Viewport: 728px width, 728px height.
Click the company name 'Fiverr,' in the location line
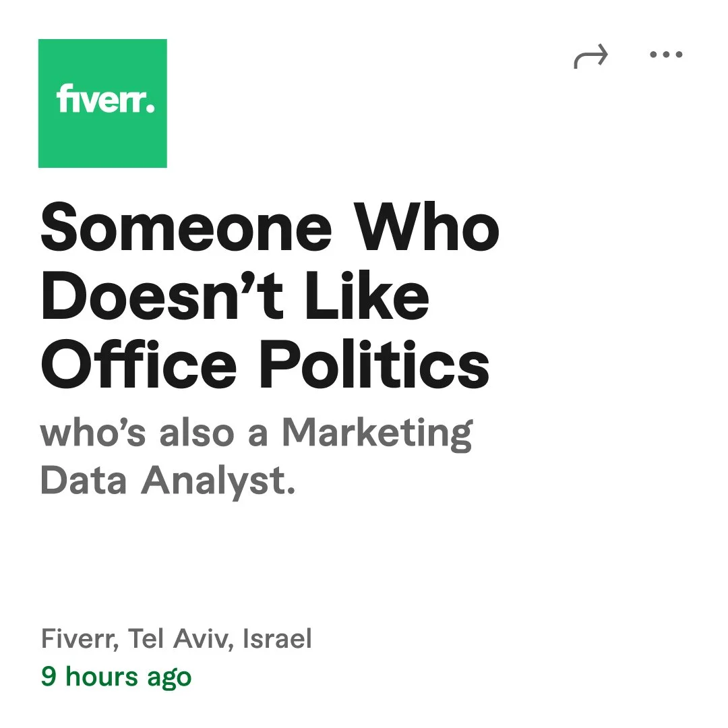80,639
